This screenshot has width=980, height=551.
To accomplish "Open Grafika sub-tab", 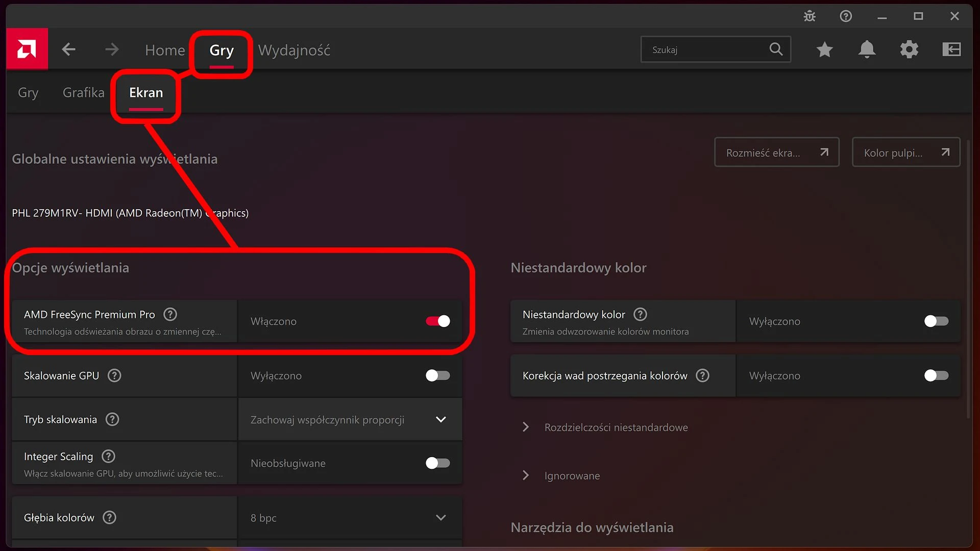I will coord(83,92).
